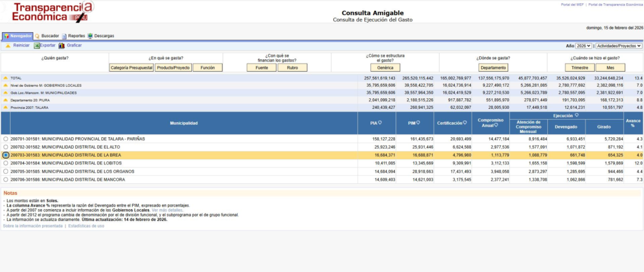
Task: Switch to the Buscador tab
Action: tap(47, 36)
